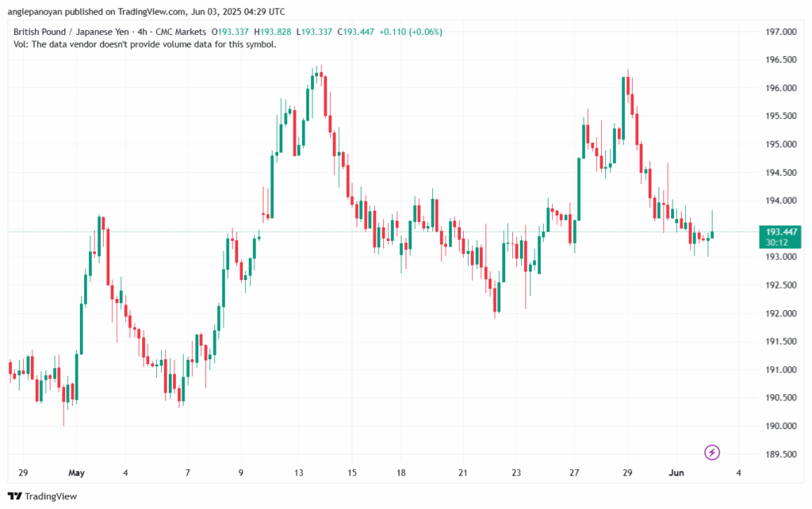Click the May label on time axis
The height and width of the screenshot is (509, 812).
coord(76,473)
